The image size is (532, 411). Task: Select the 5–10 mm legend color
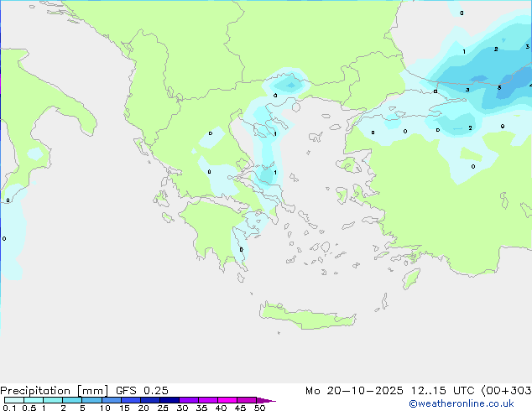coord(91,400)
